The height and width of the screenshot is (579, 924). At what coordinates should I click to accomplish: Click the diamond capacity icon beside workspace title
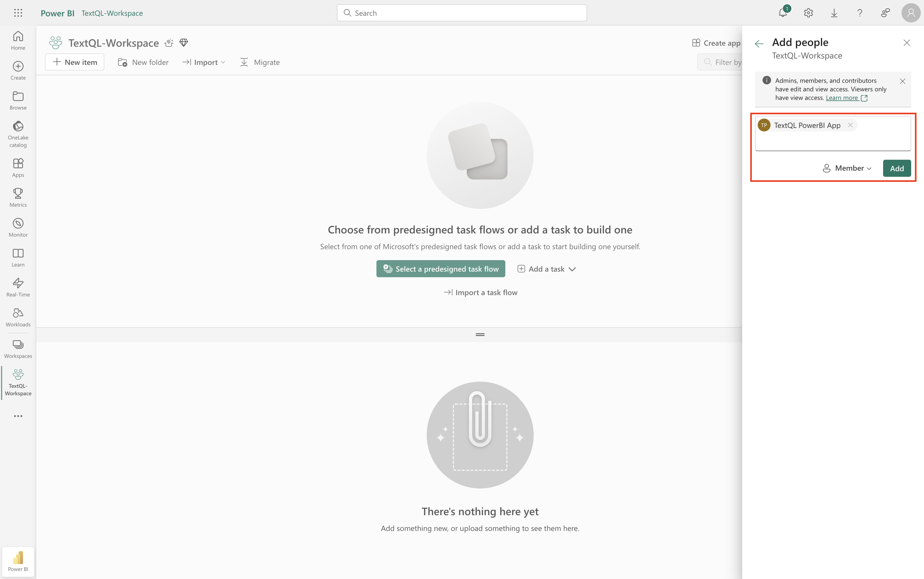click(x=184, y=42)
